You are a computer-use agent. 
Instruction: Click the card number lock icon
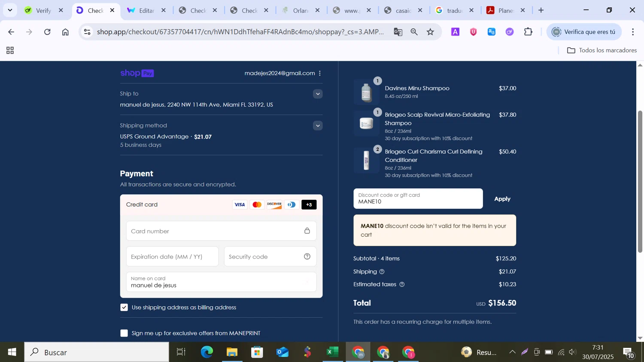(x=307, y=231)
